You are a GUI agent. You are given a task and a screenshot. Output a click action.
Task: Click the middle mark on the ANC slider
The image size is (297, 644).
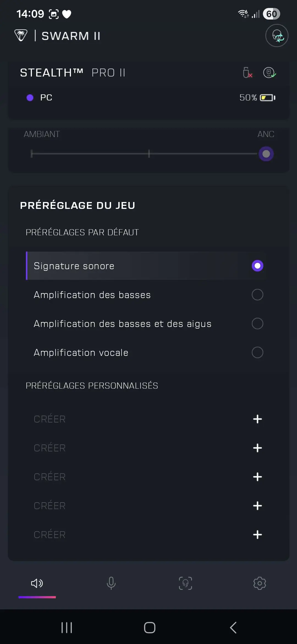coord(149,154)
